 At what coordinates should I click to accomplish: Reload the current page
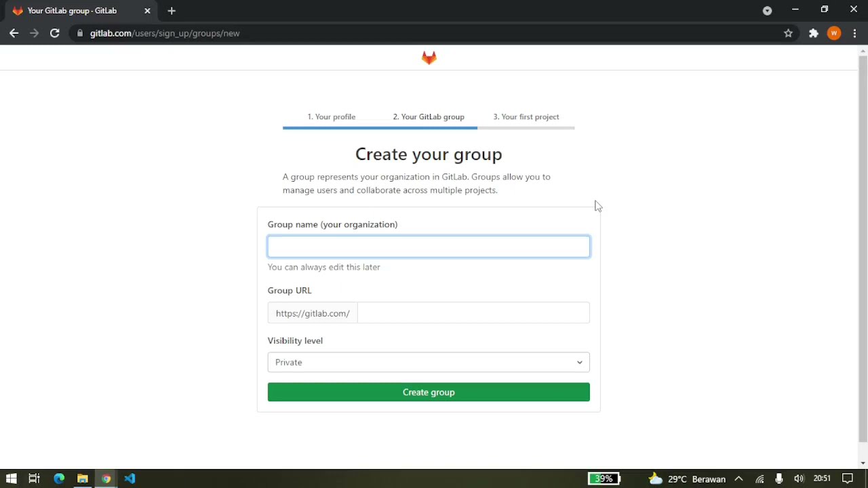54,33
